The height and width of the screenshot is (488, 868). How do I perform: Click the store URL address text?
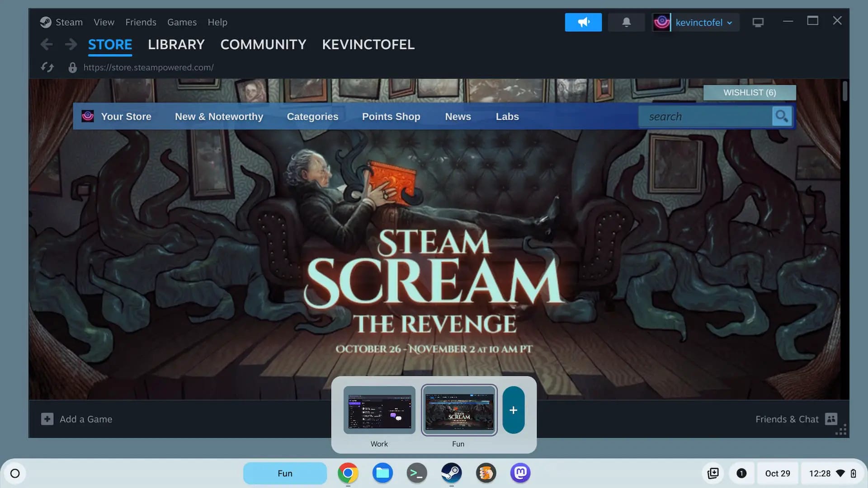pos(148,67)
